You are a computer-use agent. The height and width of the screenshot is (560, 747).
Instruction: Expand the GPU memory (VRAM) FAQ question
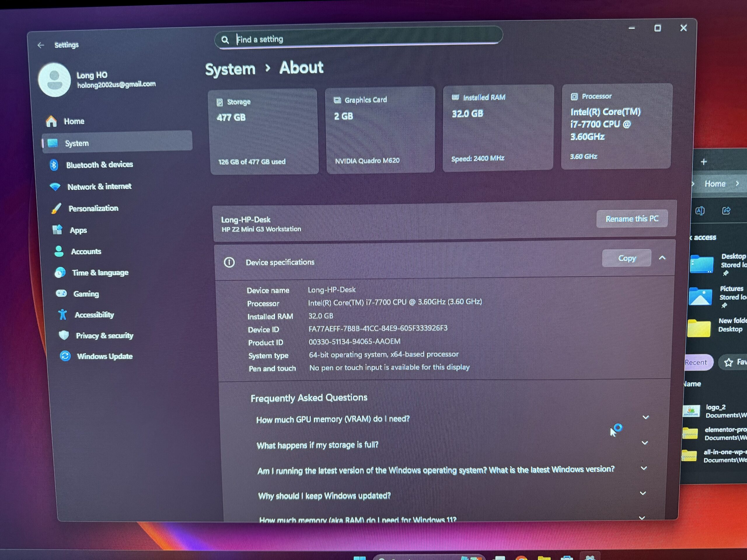click(645, 418)
